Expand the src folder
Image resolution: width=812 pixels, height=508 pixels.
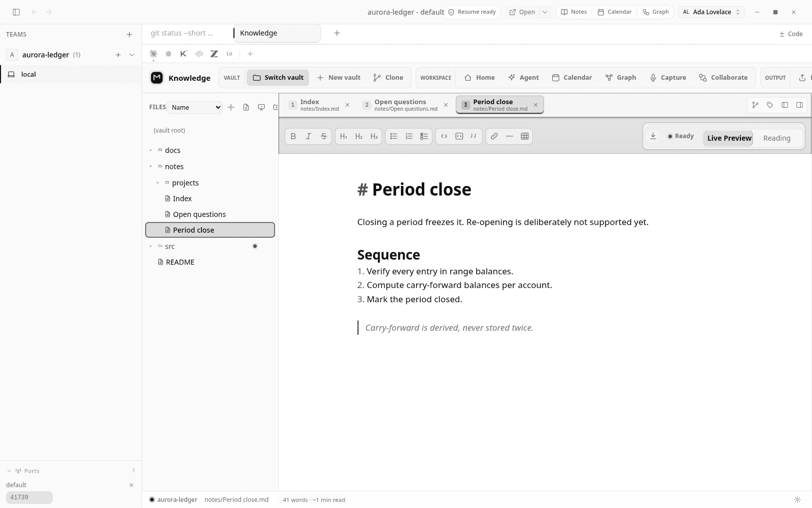pos(151,246)
